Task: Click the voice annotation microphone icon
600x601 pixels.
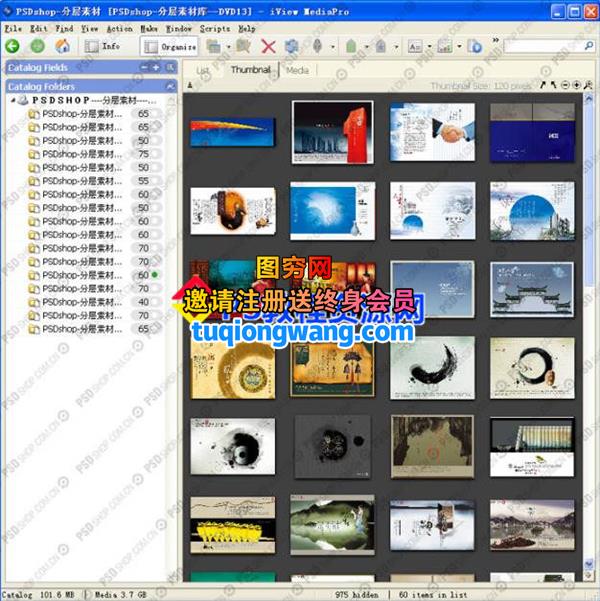Action: [x=317, y=46]
